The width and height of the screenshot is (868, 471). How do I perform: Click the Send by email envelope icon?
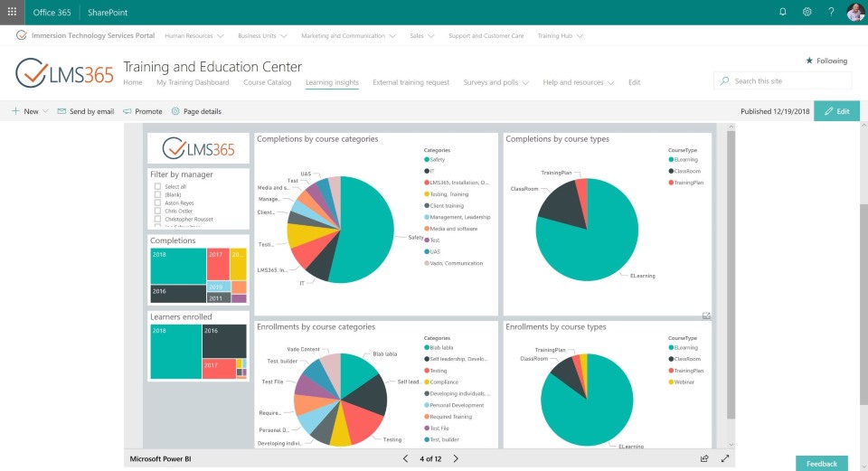[x=61, y=111]
